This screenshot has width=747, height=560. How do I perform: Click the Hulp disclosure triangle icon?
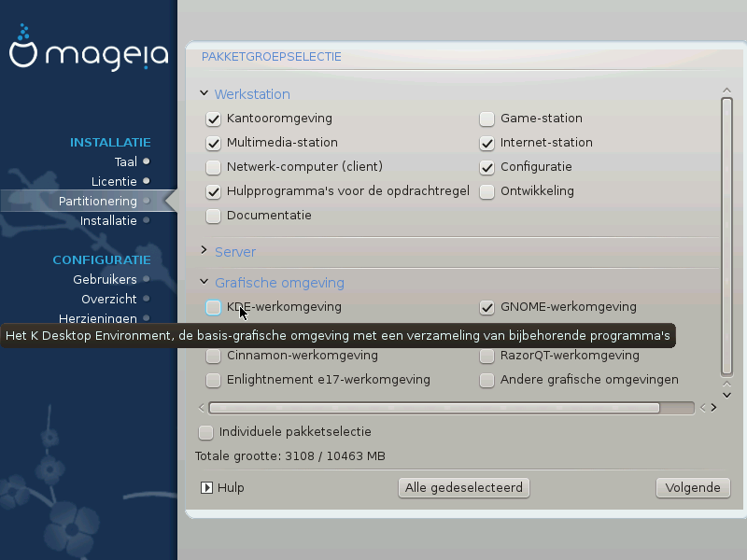point(206,487)
